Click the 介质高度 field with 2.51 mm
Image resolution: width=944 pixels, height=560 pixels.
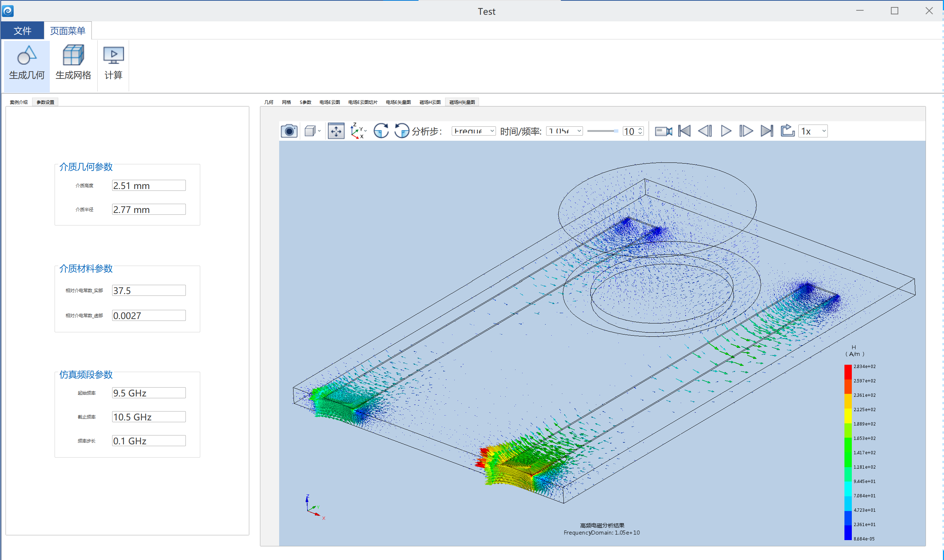coord(149,186)
